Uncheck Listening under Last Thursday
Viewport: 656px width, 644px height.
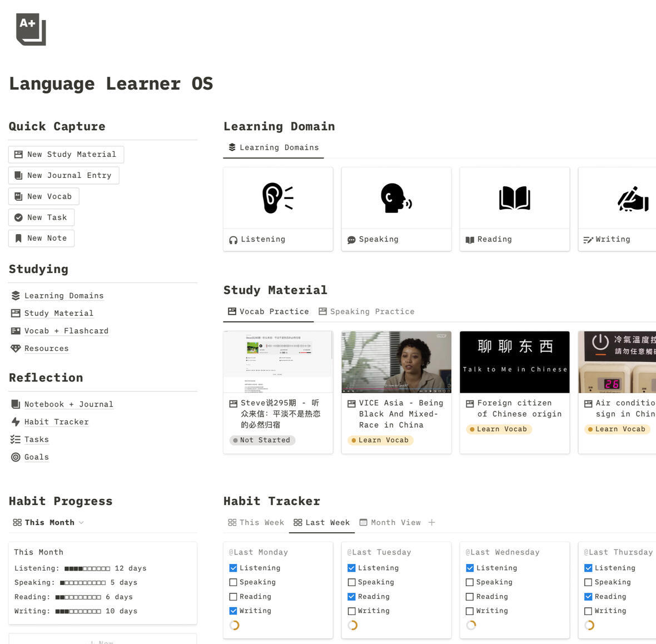(x=588, y=568)
